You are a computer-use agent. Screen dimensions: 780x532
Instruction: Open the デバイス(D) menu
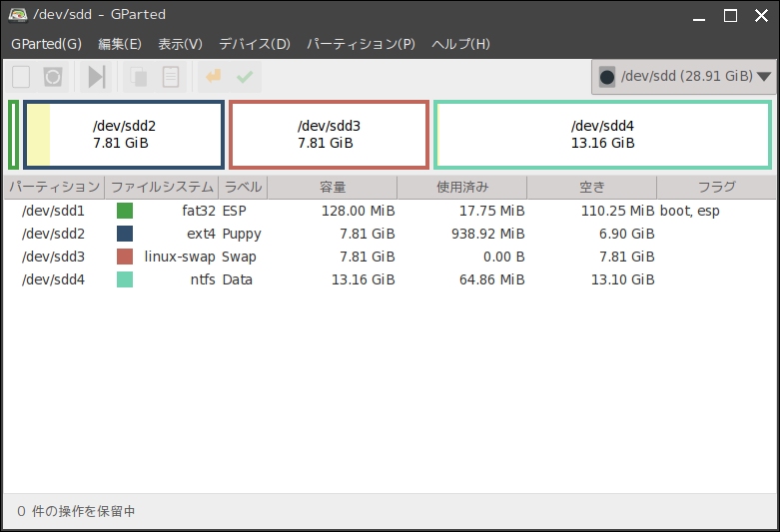click(x=254, y=44)
